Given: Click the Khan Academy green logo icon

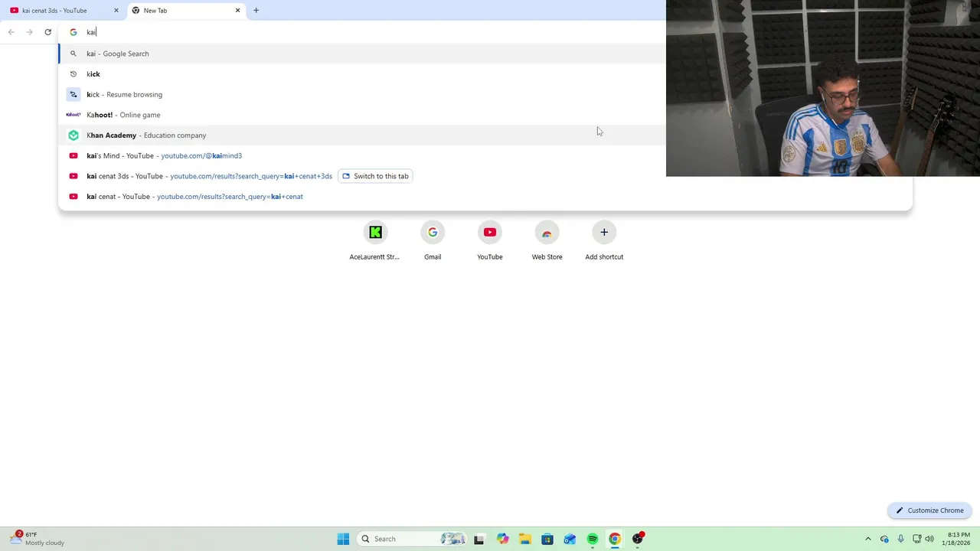Looking at the screenshot, I should (73, 135).
